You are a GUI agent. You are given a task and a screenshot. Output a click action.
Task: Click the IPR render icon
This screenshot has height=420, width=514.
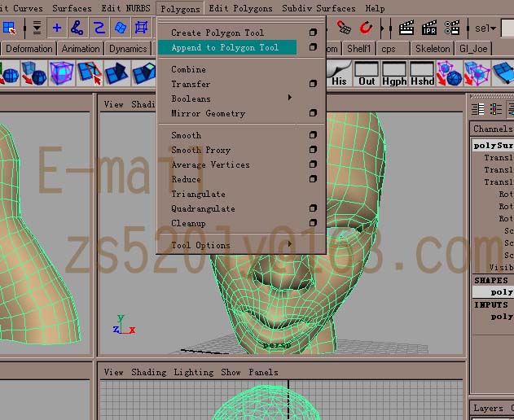click(x=429, y=28)
